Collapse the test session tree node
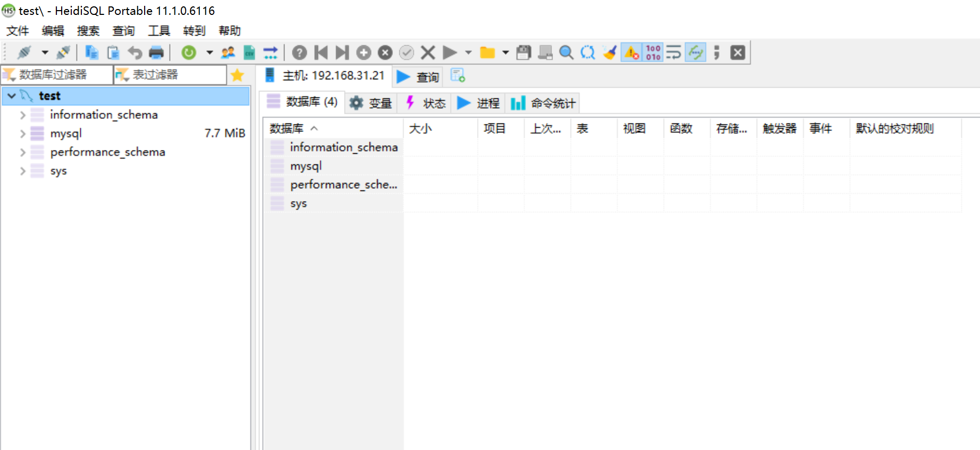The image size is (980, 450). pyautogui.click(x=12, y=96)
